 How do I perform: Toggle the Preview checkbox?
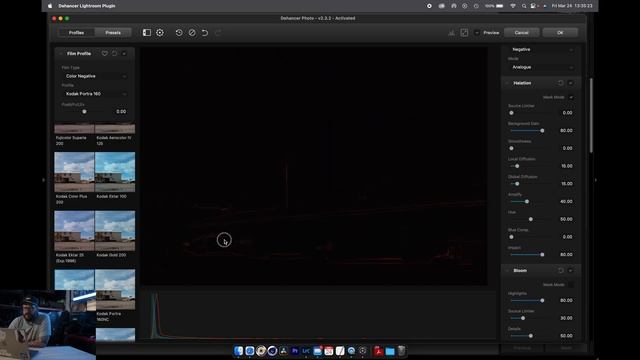tap(477, 33)
